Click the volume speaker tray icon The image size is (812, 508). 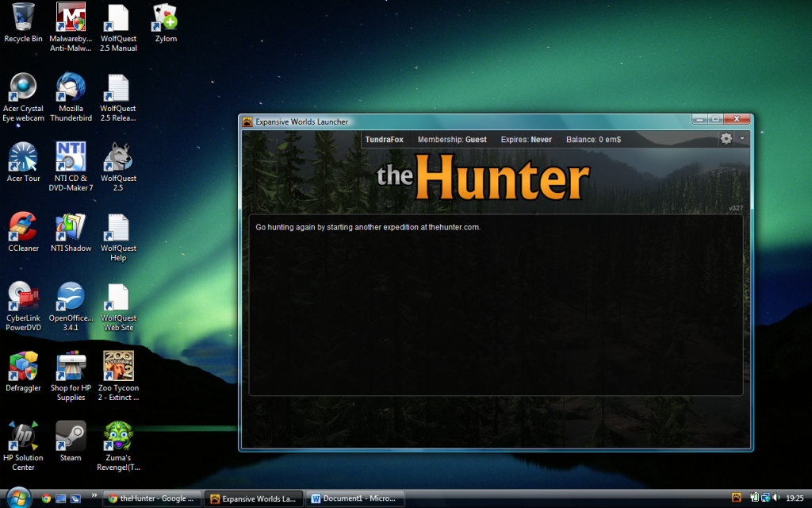(x=775, y=498)
